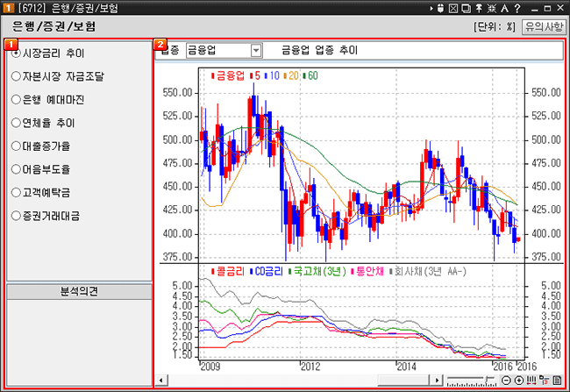Select 시장금리 추이 radio button
Viewport: 570px width, 392px height.
16,53
